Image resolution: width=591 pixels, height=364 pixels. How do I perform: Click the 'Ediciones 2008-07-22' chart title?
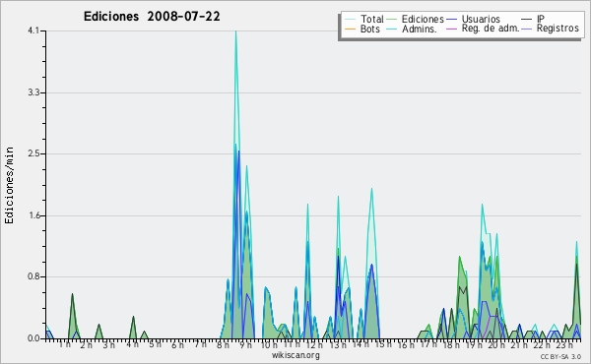tap(152, 17)
